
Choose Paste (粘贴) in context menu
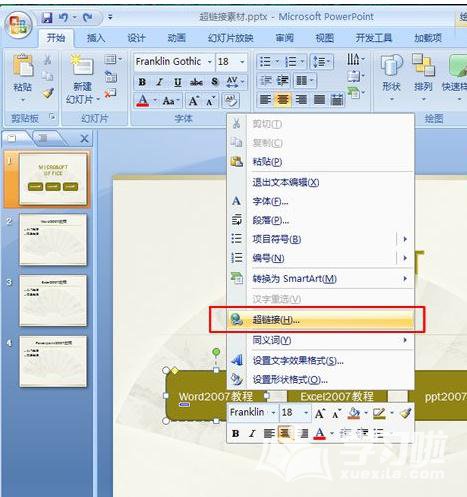321,162
